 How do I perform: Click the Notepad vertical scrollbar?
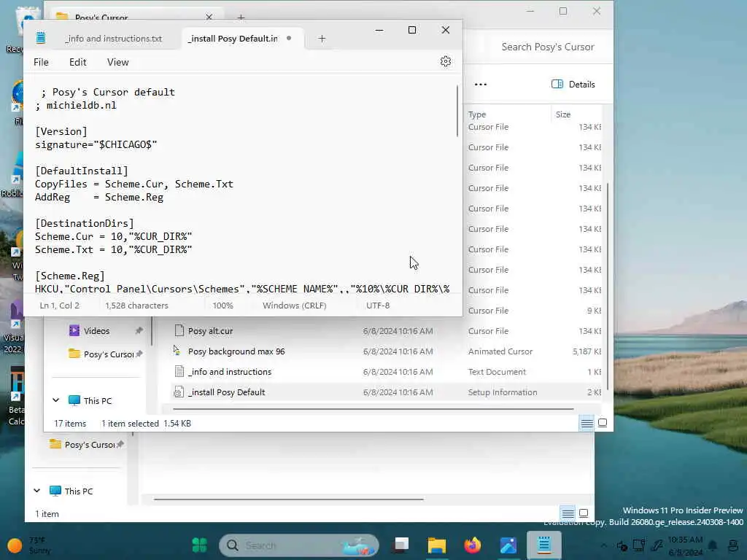coord(457,111)
